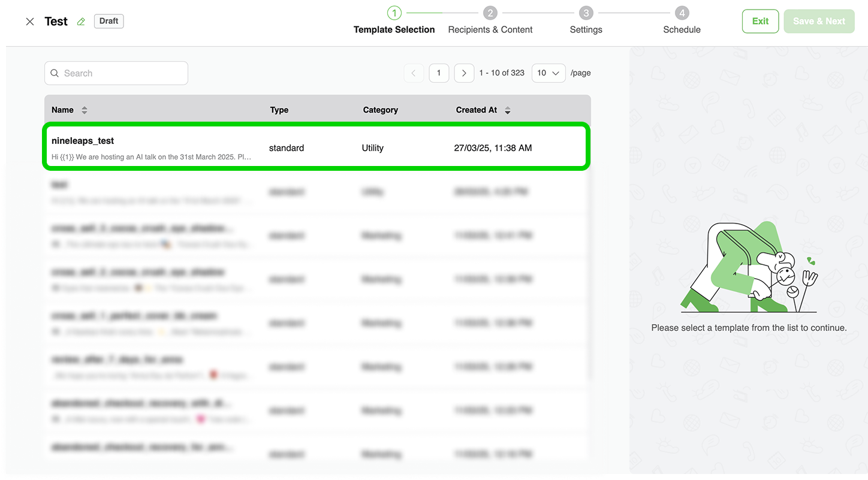The height and width of the screenshot is (480, 868).
Task: Click the magnifier icon in the search box
Action: tap(55, 73)
